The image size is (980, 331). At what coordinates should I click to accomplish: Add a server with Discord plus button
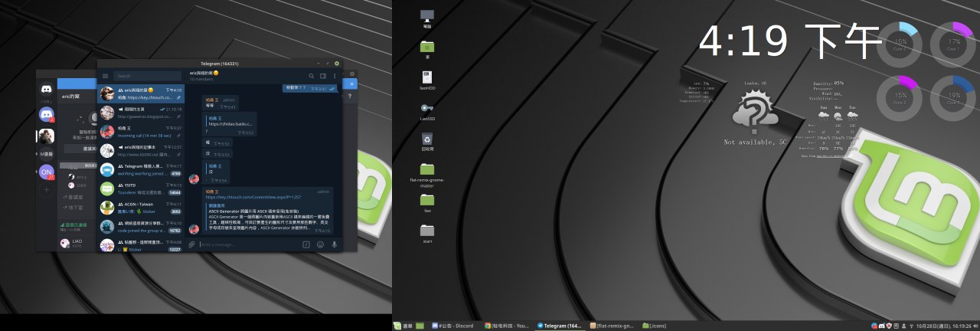pyautogui.click(x=47, y=189)
